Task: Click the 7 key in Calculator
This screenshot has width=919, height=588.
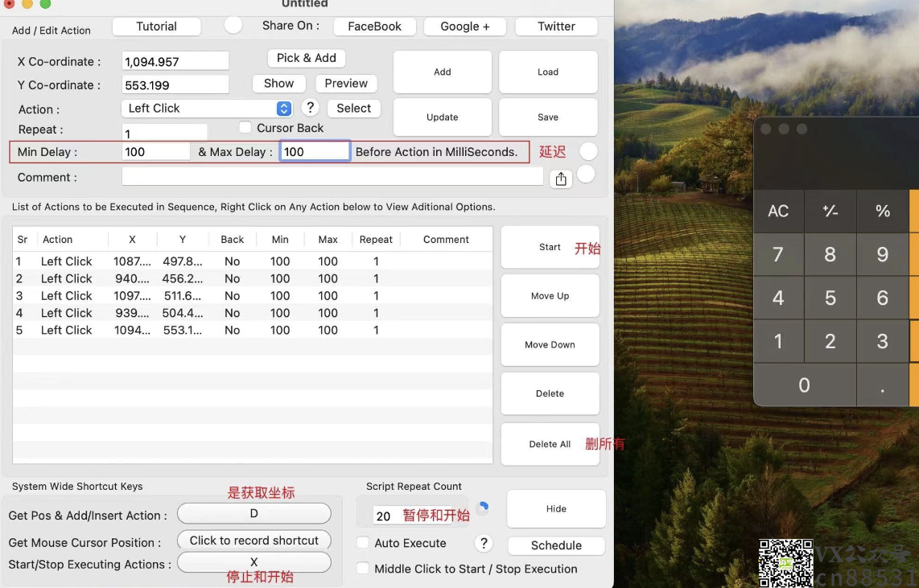Action: coord(778,254)
